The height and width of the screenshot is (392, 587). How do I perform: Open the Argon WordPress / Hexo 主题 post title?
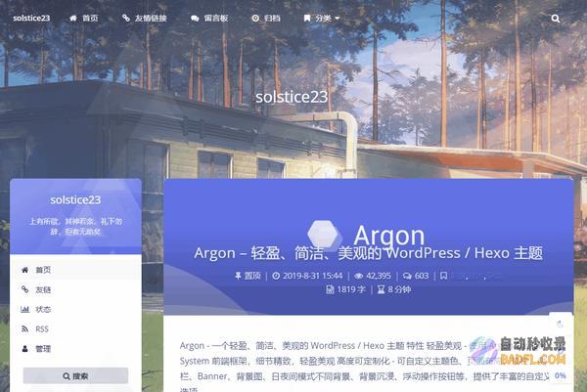(369, 253)
